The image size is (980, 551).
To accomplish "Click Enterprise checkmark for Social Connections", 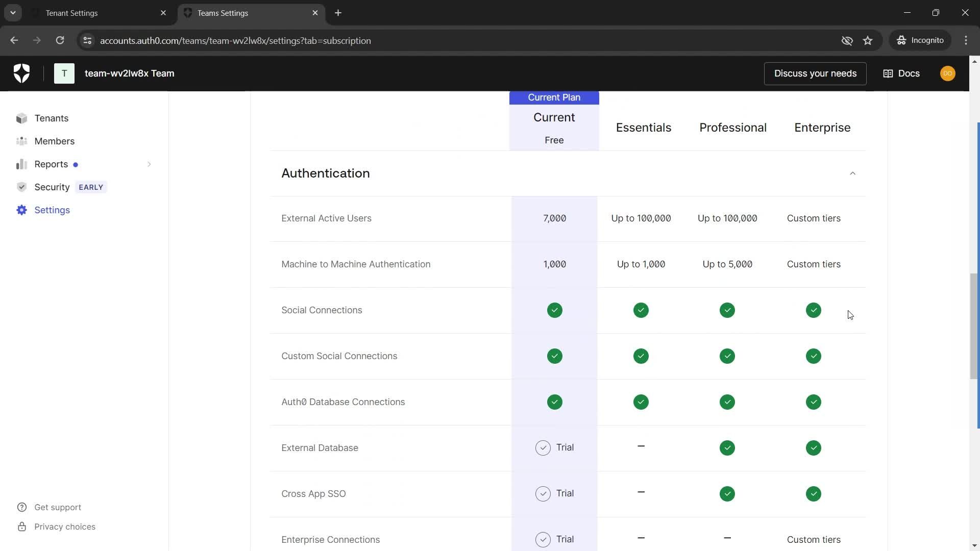I will pyautogui.click(x=814, y=310).
